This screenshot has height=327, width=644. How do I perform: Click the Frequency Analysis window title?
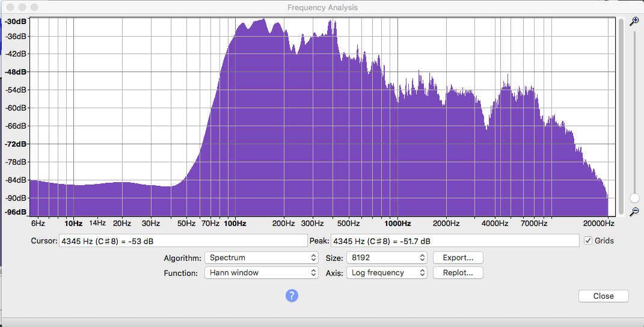322,7
